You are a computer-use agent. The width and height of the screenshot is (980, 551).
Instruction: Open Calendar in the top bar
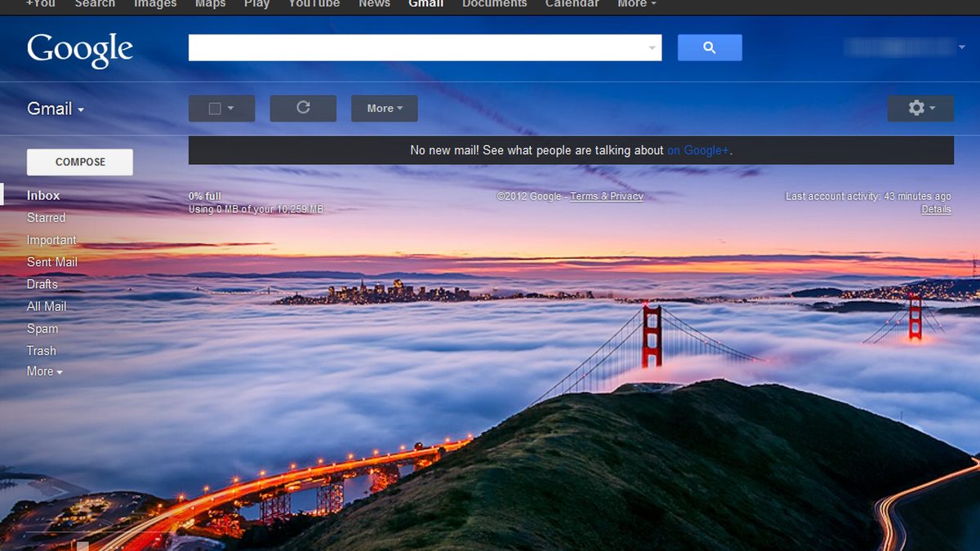pos(572,4)
